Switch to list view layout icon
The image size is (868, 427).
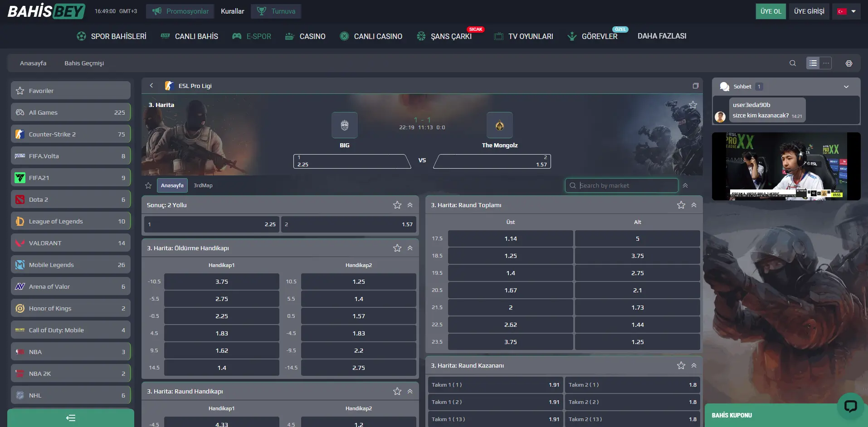click(813, 63)
